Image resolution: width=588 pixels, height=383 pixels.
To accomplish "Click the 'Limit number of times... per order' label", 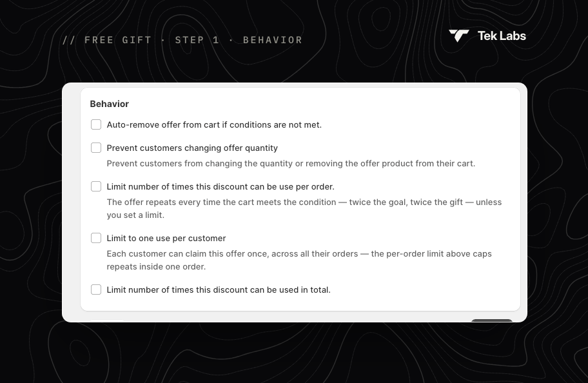I will coord(220,187).
